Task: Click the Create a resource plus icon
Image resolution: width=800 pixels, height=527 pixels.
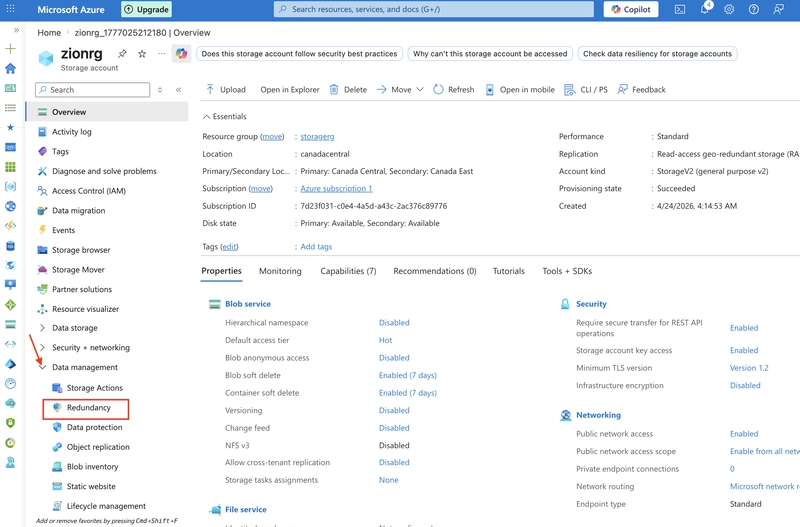Action: tap(10, 49)
